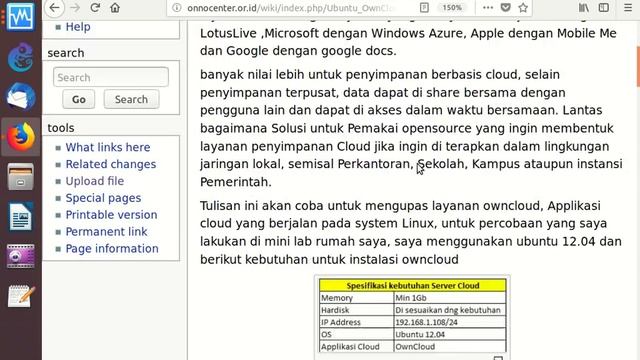Click the word "Sekolah" in the paragraph
Viewport: 640px width, 360px height.
tap(441, 164)
